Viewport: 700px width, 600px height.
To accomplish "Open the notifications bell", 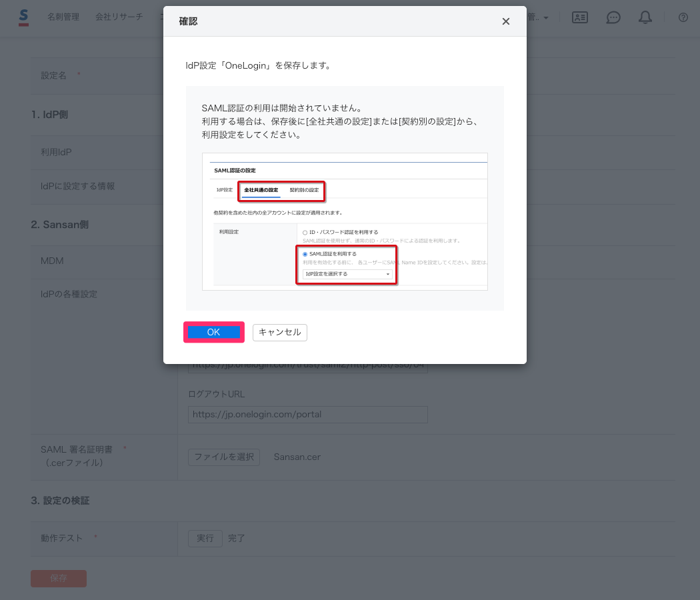I will 645,17.
